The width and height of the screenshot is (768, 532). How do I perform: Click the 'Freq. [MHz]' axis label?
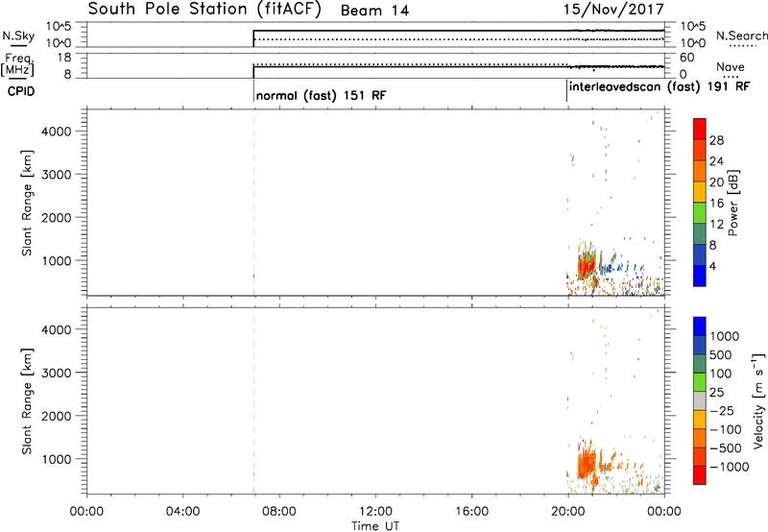tap(18, 65)
